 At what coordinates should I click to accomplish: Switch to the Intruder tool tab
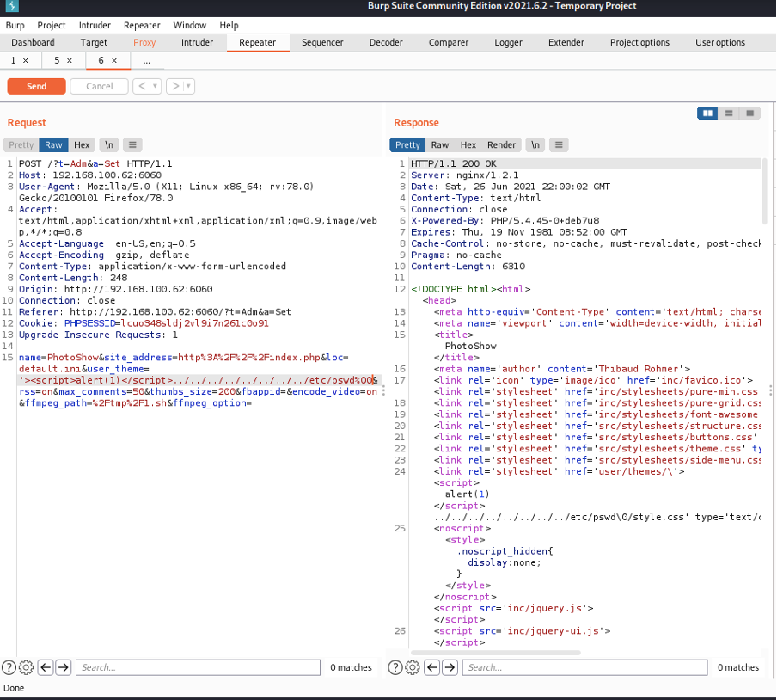[197, 43]
